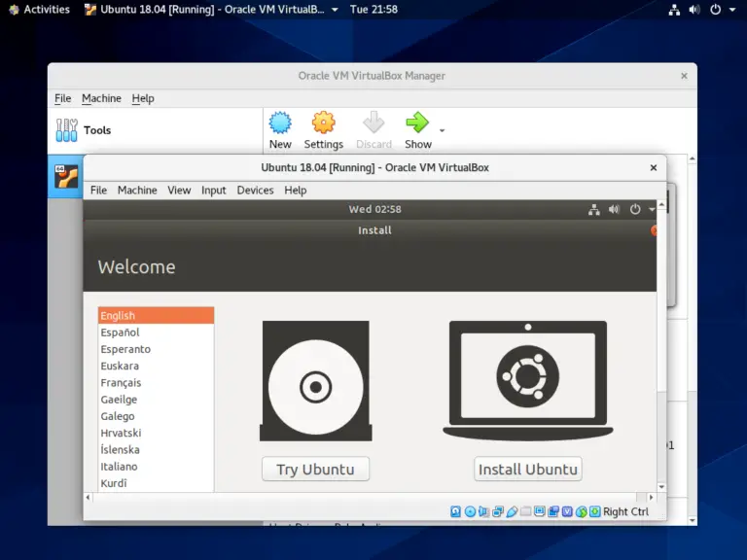Click hard disk activity status icon
Image resolution: width=747 pixels, height=560 pixels.
pos(455,511)
